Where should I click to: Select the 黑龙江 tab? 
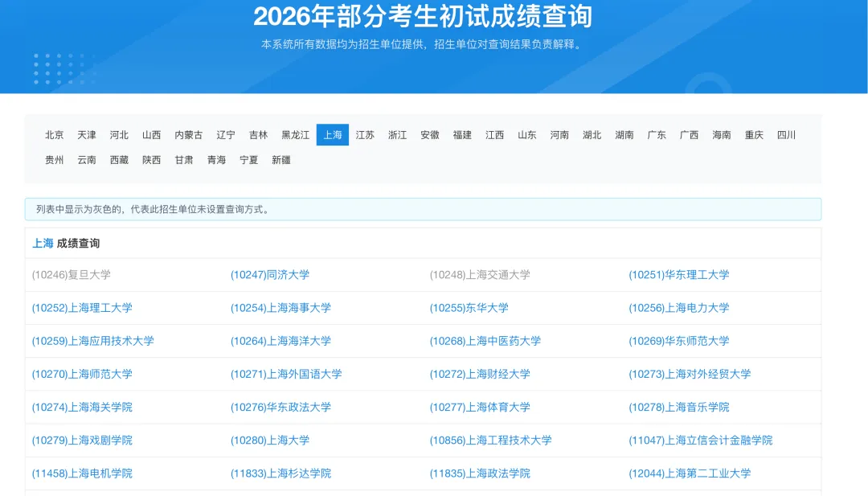[295, 134]
